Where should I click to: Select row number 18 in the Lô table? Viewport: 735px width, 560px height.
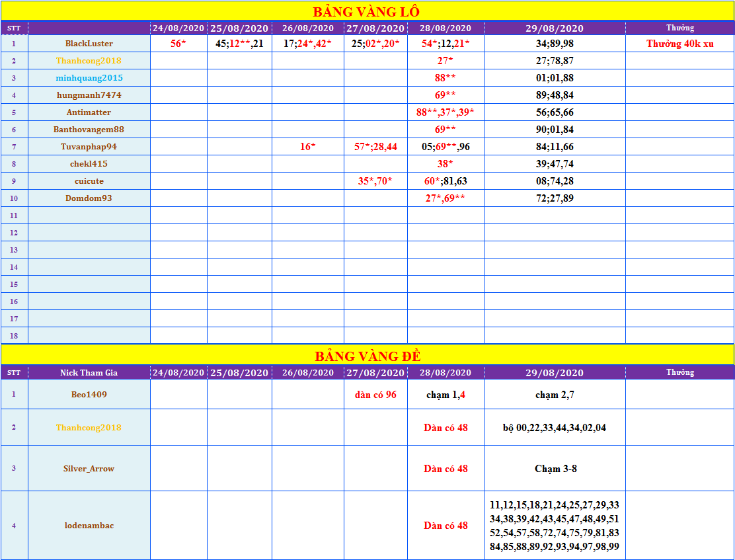pyautogui.click(x=14, y=336)
